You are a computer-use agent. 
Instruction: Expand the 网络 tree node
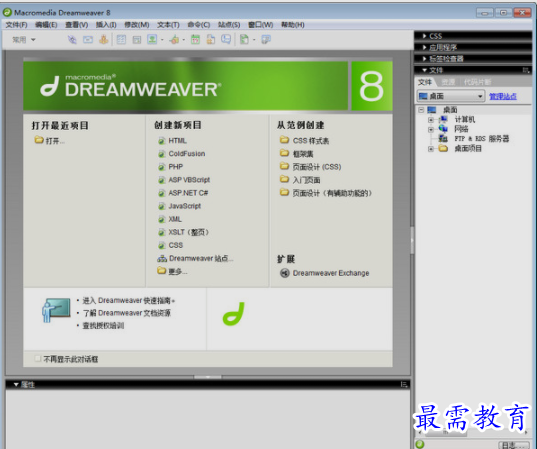pos(431,129)
